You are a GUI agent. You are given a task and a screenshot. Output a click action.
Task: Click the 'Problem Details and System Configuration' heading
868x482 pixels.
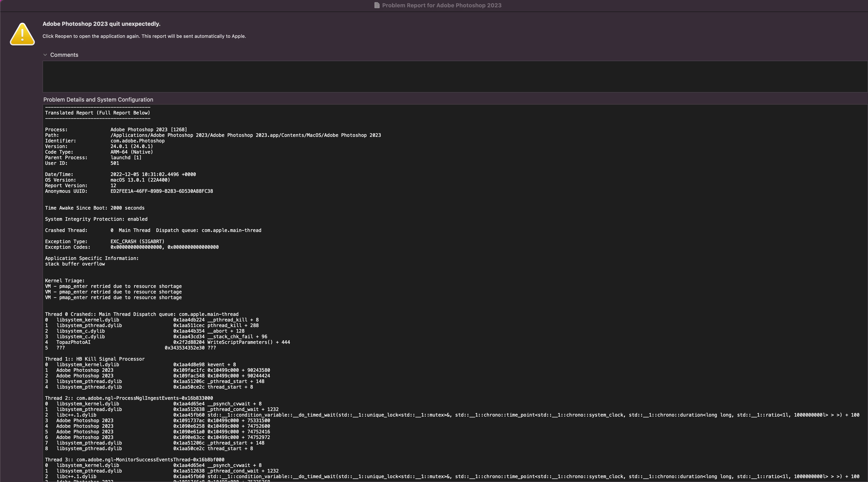tap(98, 99)
